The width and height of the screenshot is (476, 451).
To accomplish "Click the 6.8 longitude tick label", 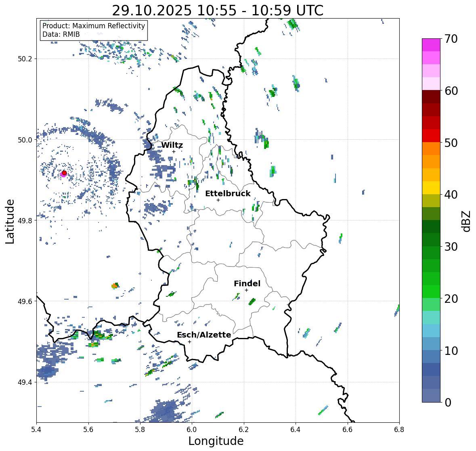I will [x=399, y=430].
